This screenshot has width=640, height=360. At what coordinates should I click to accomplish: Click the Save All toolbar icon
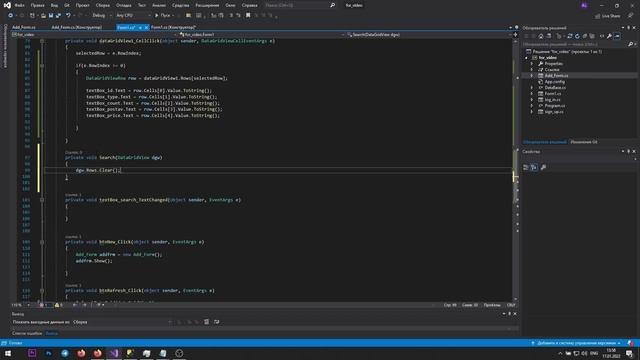58,16
